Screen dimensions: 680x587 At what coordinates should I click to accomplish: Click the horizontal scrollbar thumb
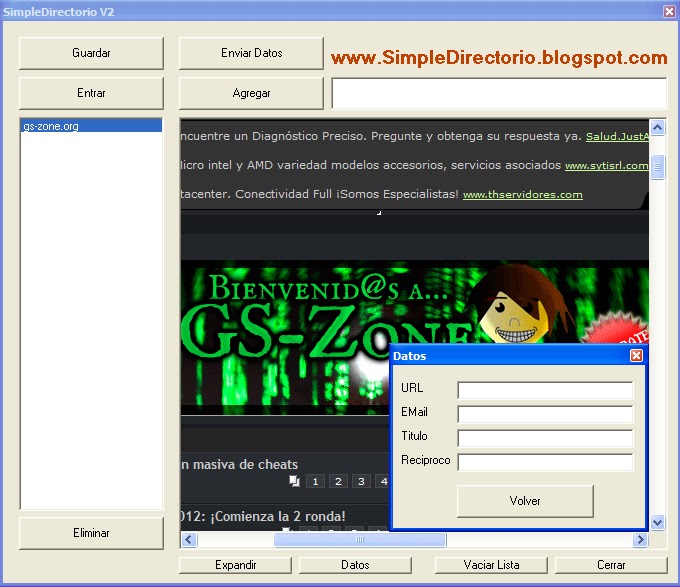[360, 540]
